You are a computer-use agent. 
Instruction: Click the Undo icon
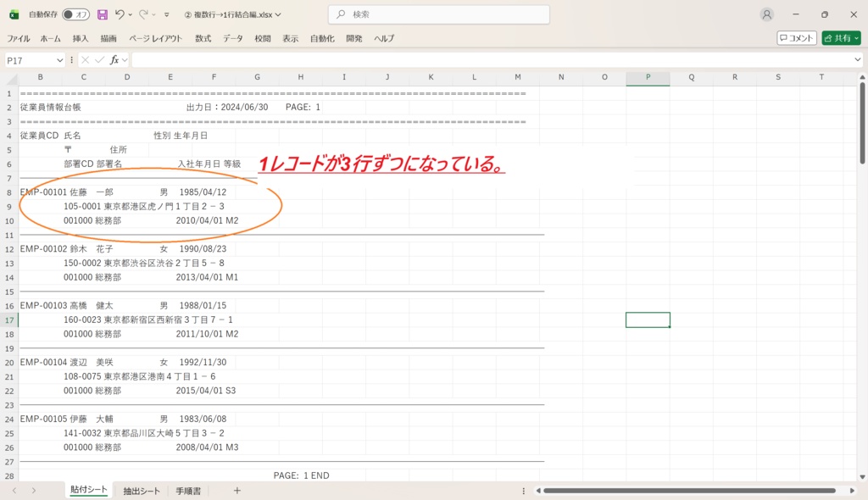click(x=120, y=14)
